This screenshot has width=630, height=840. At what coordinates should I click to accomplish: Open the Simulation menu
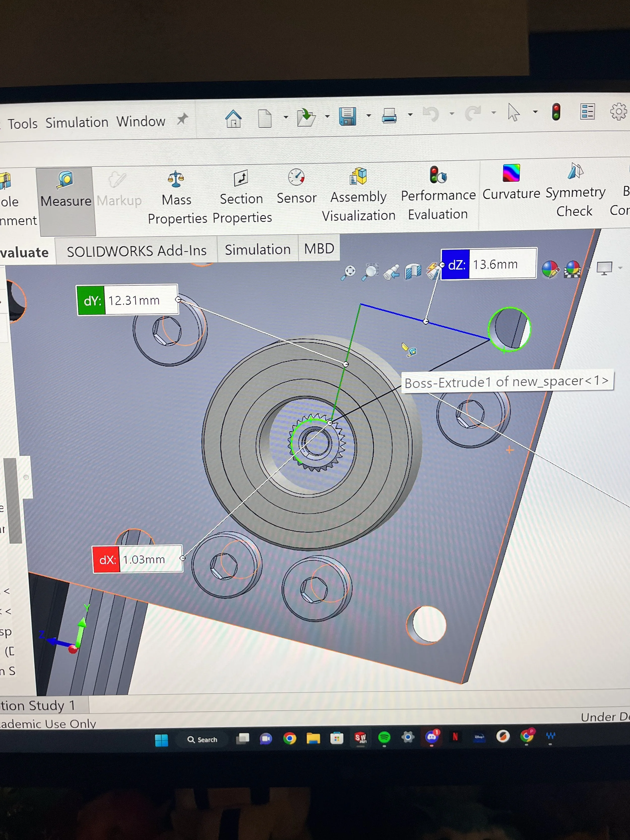77,122
